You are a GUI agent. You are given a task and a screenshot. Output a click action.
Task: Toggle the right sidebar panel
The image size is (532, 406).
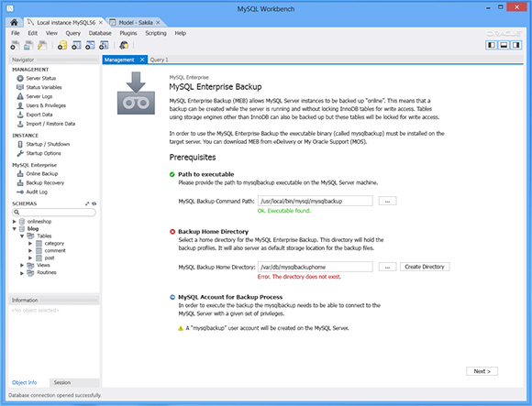pyautogui.click(x=516, y=45)
